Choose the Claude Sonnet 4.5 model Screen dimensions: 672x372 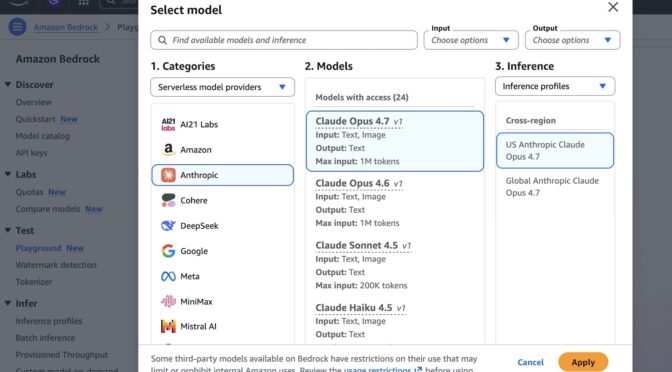coord(395,265)
